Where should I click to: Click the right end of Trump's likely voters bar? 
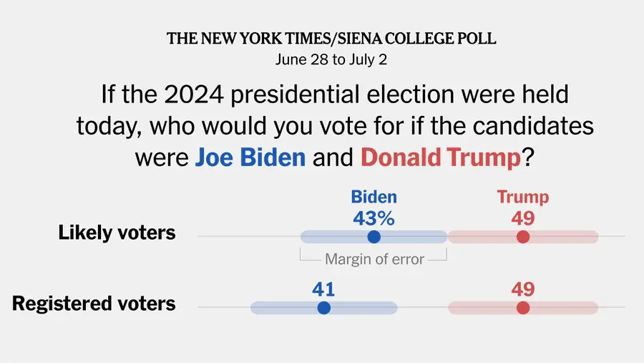594,237
